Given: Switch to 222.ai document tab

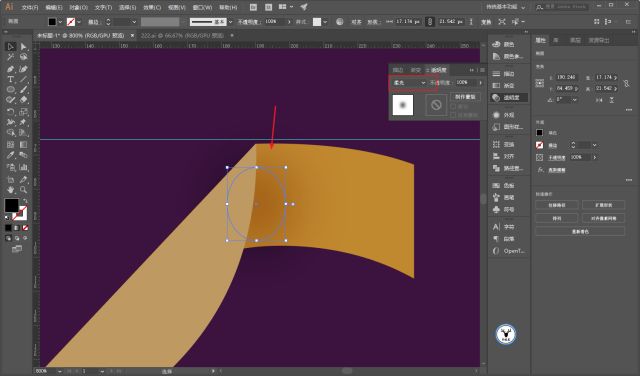Looking at the screenshot, I should (182, 36).
